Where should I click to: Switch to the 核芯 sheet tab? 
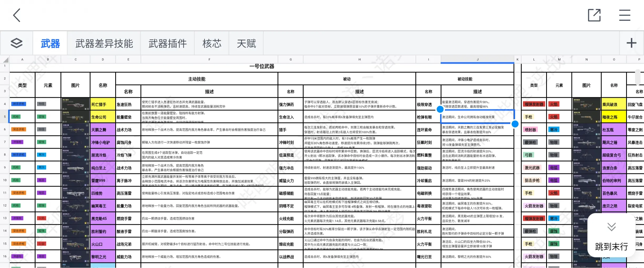tap(212, 43)
